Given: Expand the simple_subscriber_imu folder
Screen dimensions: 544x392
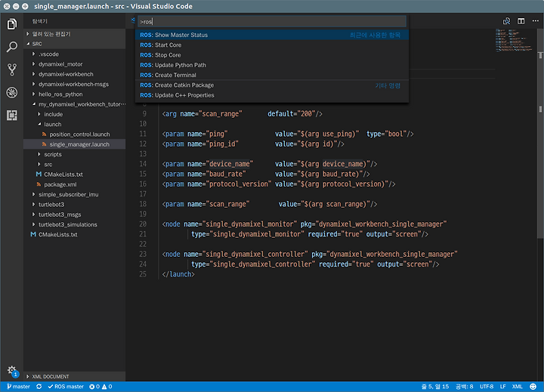Looking at the screenshot, I should pyautogui.click(x=74, y=195).
